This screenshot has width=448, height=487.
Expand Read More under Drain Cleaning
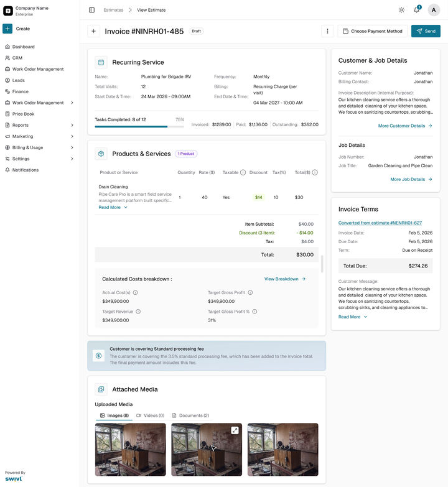click(x=113, y=207)
